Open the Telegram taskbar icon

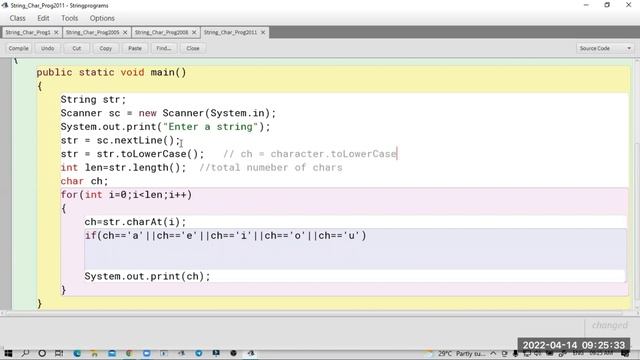199,353
